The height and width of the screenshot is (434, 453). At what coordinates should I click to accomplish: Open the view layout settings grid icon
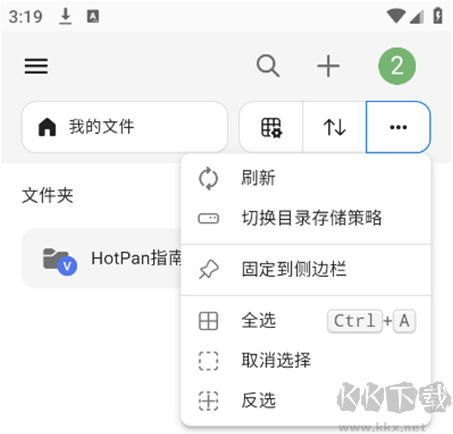pyautogui.click(x=271, y=127)
